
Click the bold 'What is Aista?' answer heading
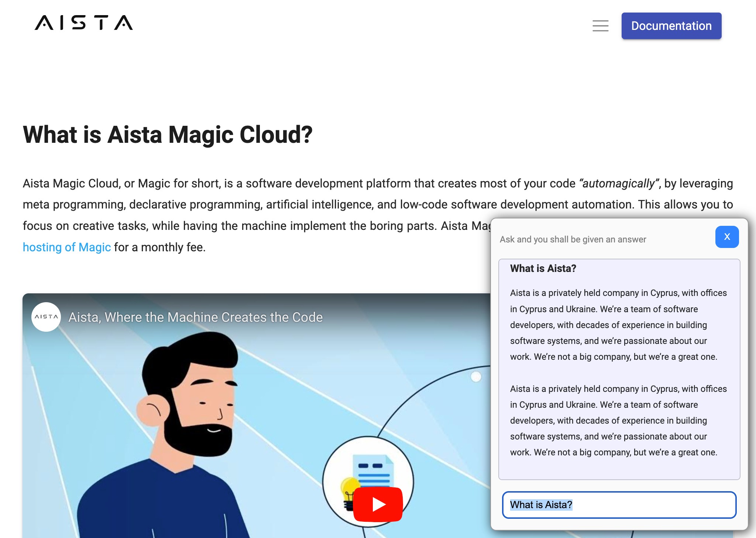pos(543,269)
